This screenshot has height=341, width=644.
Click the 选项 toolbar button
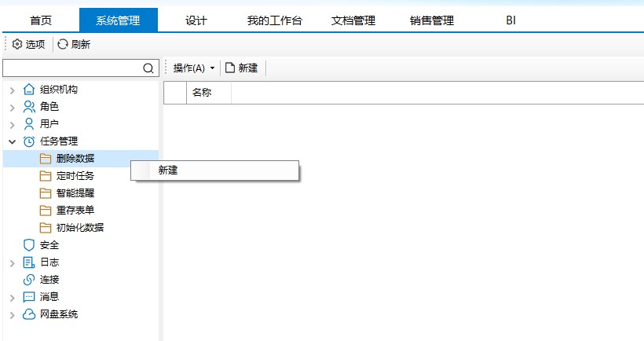[29, 45]
